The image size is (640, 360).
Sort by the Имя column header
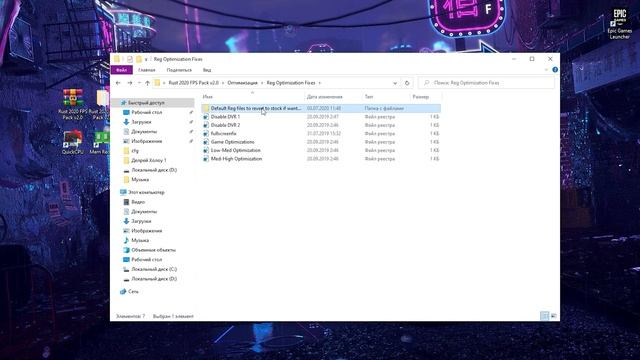click(253, 97)
